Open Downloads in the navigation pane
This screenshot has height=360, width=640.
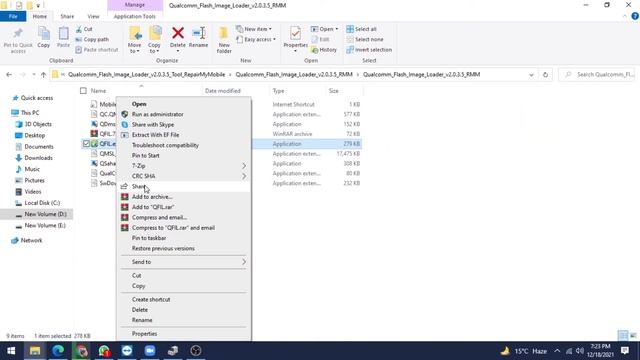[x=38, y=158]
